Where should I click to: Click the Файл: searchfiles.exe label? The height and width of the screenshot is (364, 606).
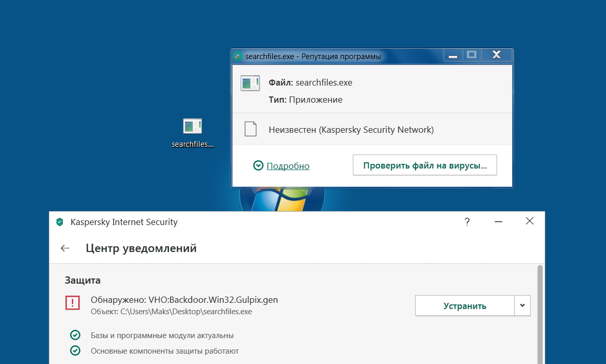(310, 82)
